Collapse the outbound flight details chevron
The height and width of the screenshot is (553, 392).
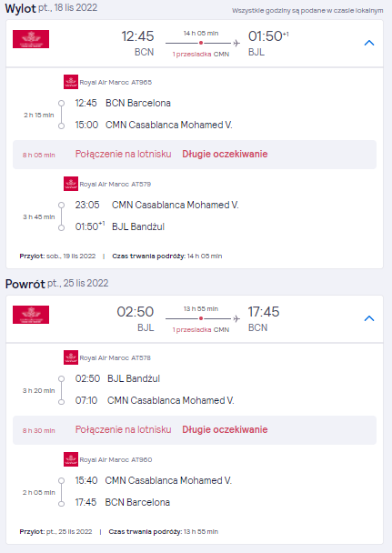click(368, 43)
